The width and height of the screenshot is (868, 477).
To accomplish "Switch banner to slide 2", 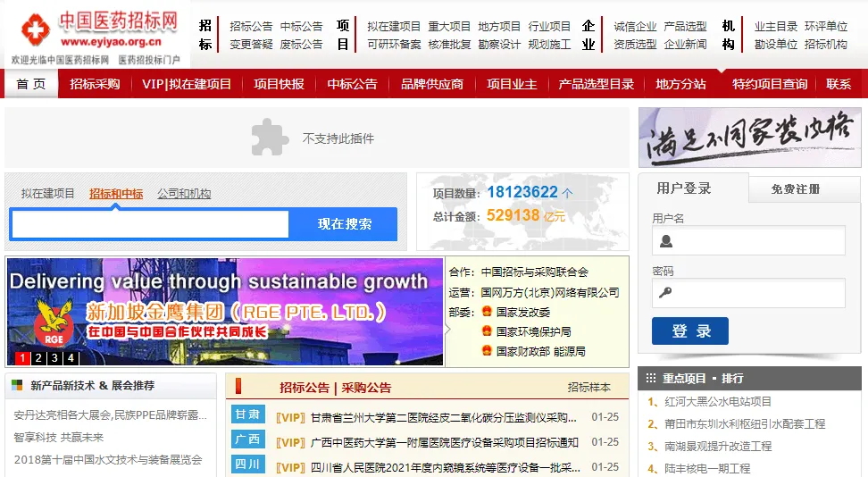I will click(38, 358).
